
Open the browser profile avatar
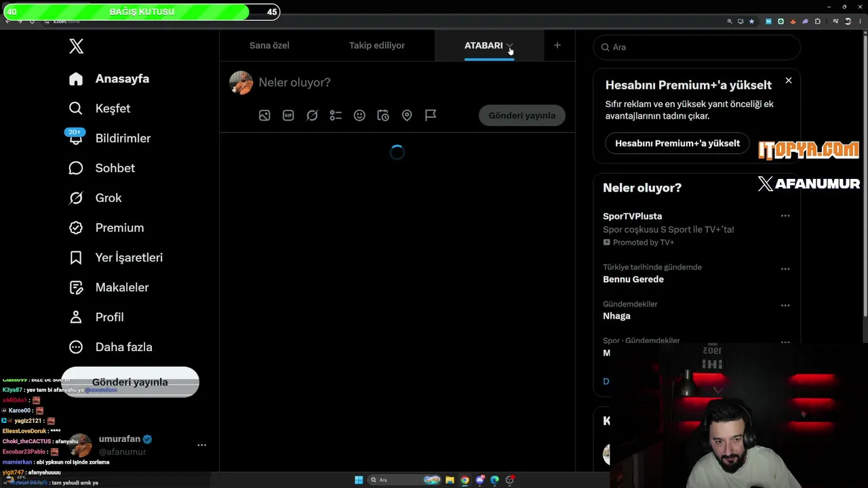[x=846, y=21]
